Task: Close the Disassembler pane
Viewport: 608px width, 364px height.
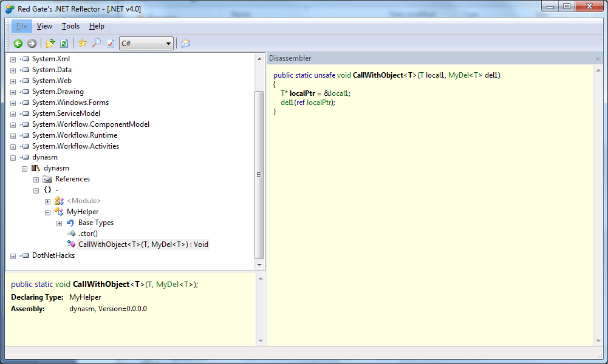Action: coord(598,59)
